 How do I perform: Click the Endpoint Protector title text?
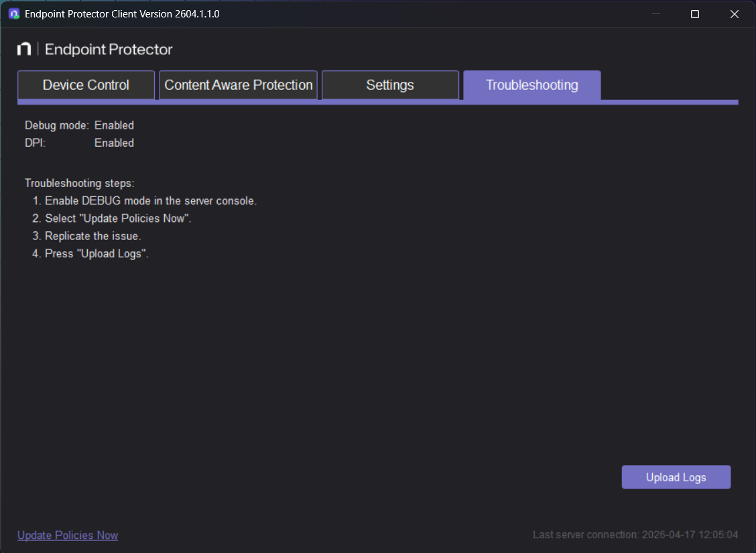coord(109,48)
